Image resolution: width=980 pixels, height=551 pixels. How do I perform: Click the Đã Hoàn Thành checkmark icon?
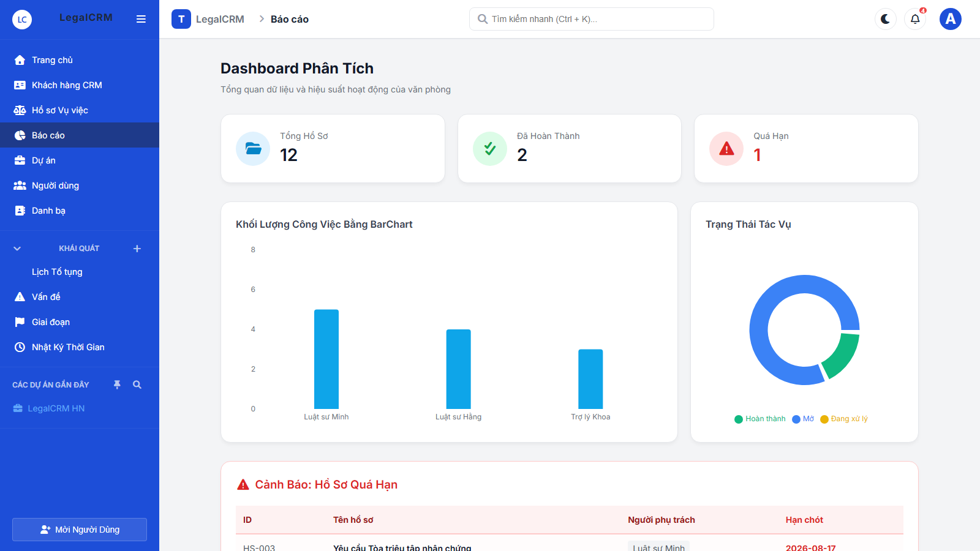(490, 149)
